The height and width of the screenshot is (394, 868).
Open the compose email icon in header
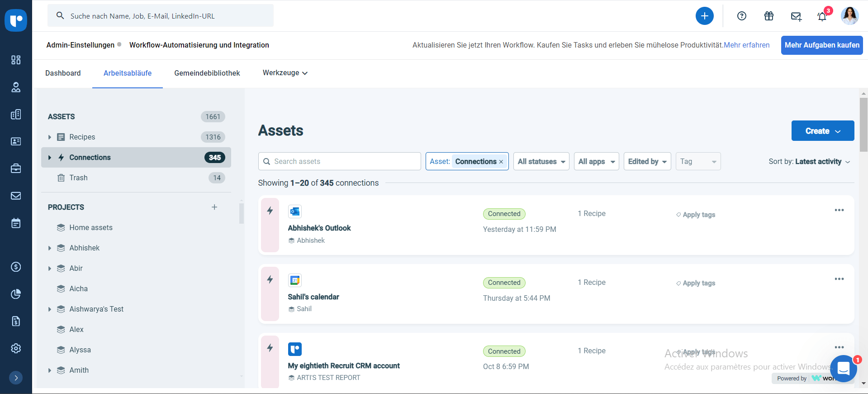click(796, 16)
